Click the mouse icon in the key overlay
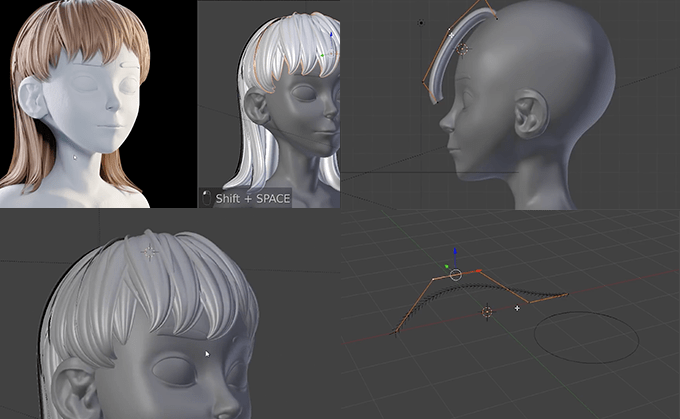The image size is (680, 419). [x=206, y=198]
